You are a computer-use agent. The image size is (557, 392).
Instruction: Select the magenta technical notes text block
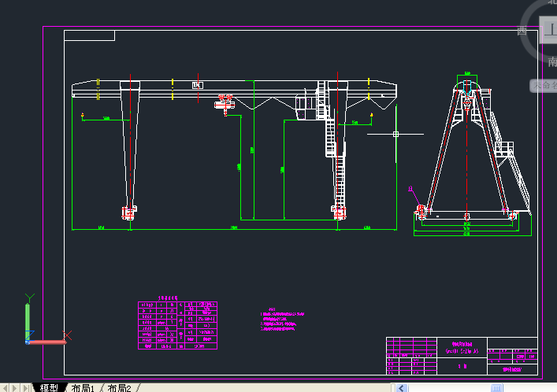click(282, 320)
